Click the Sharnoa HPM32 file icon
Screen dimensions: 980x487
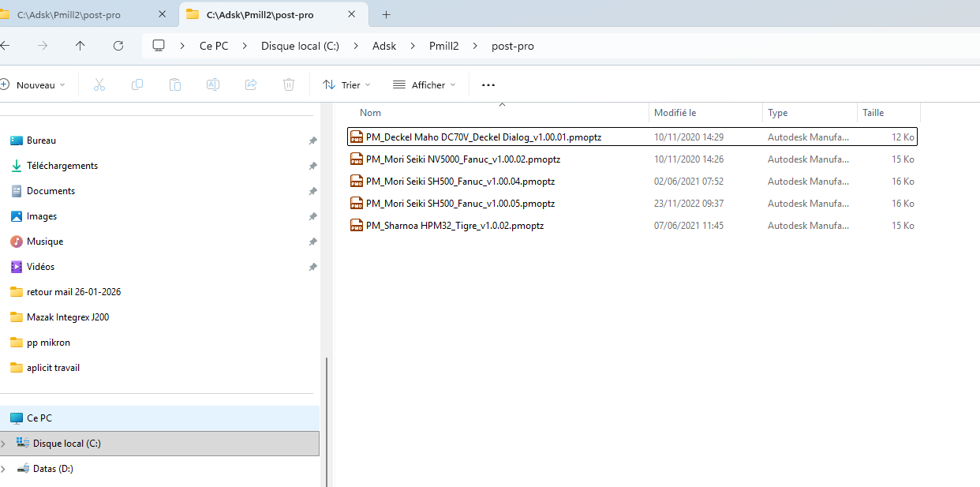pyautogui.click(x=357, y=225)
